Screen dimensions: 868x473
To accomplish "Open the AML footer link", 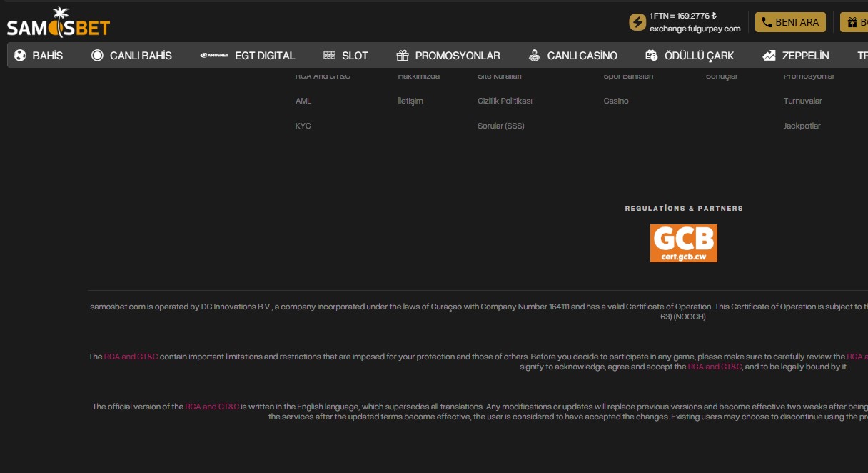I will [303, 101].
